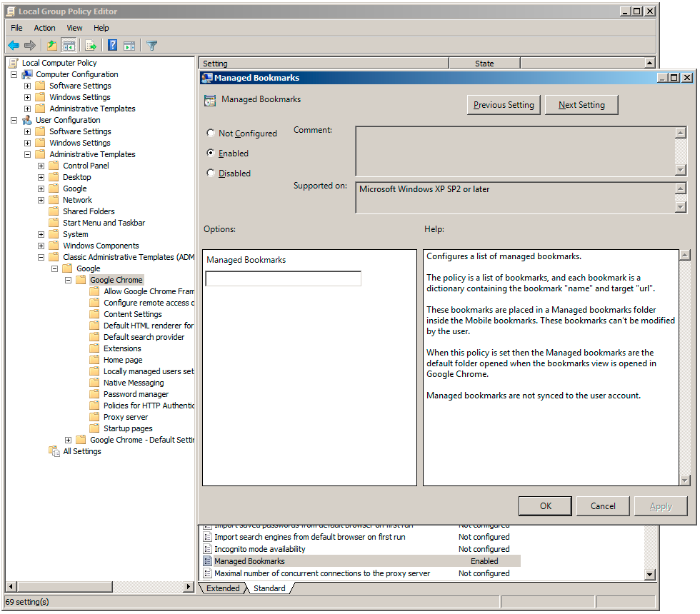
Task: Expand Google Chrome - Default Settings node
Action: pyautogui.click(x=68, y=439)
